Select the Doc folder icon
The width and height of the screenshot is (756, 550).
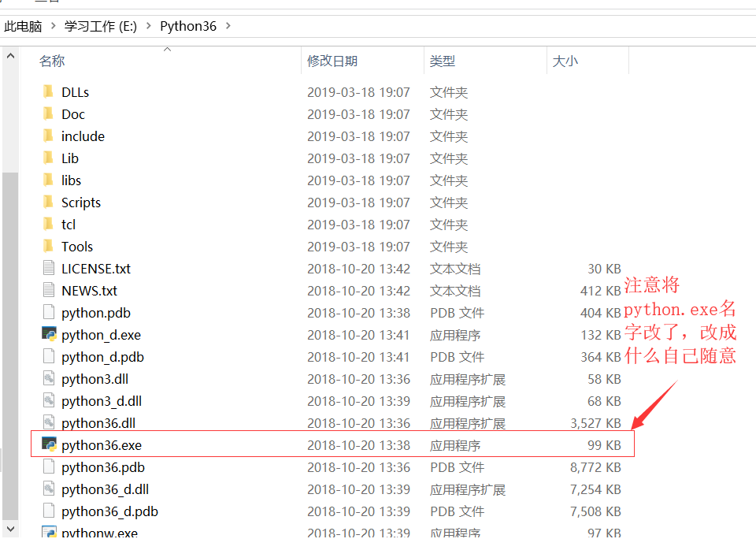pyautogui.click(x=48, y=113)
